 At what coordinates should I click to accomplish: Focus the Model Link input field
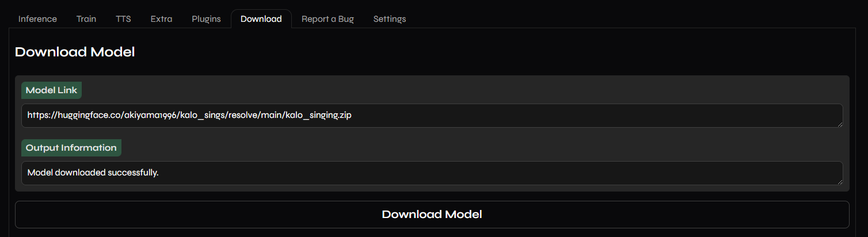[432, 116]
